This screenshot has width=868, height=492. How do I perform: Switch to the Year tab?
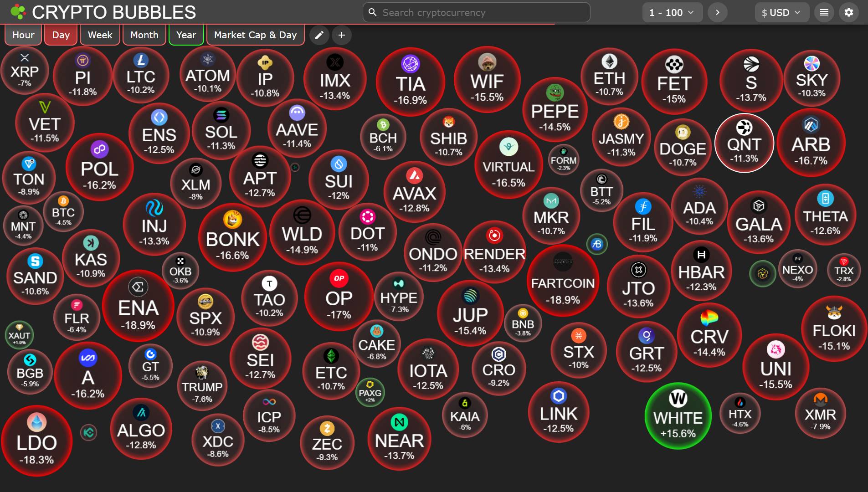[x=186, y=35]
